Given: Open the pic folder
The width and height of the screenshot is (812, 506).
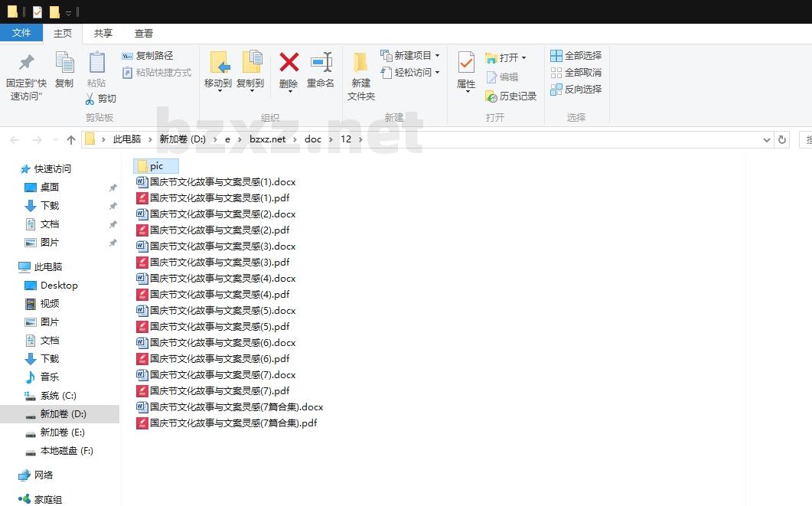Looking at the screenshot, I should [x=156, y=166].
